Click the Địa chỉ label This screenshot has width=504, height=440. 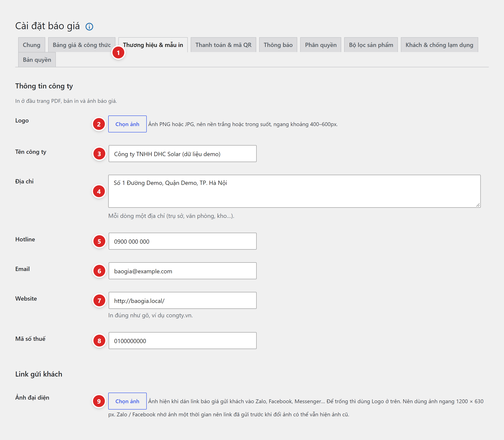coord(24,181)
